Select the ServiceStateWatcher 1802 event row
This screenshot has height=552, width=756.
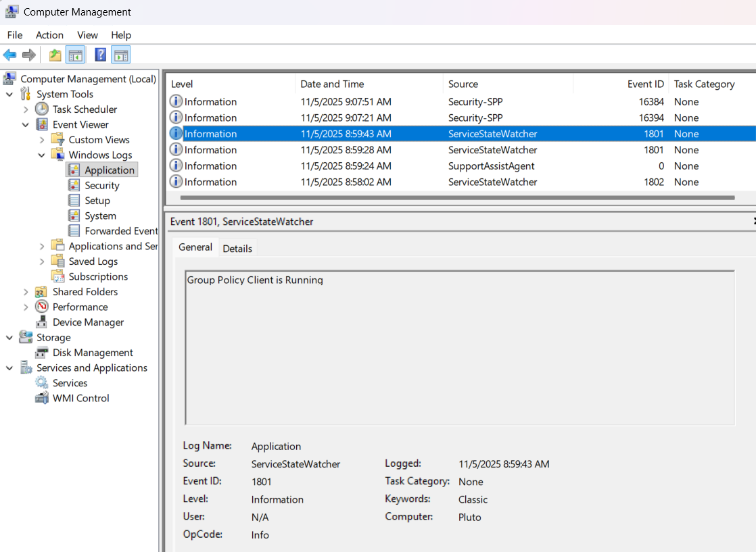461,182
